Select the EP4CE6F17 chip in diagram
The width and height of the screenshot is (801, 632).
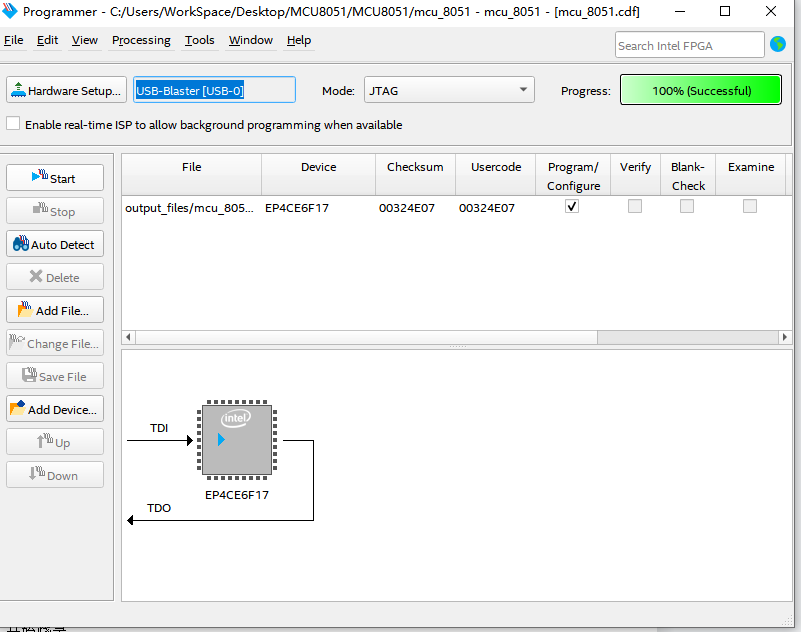[x=237, y=440]
